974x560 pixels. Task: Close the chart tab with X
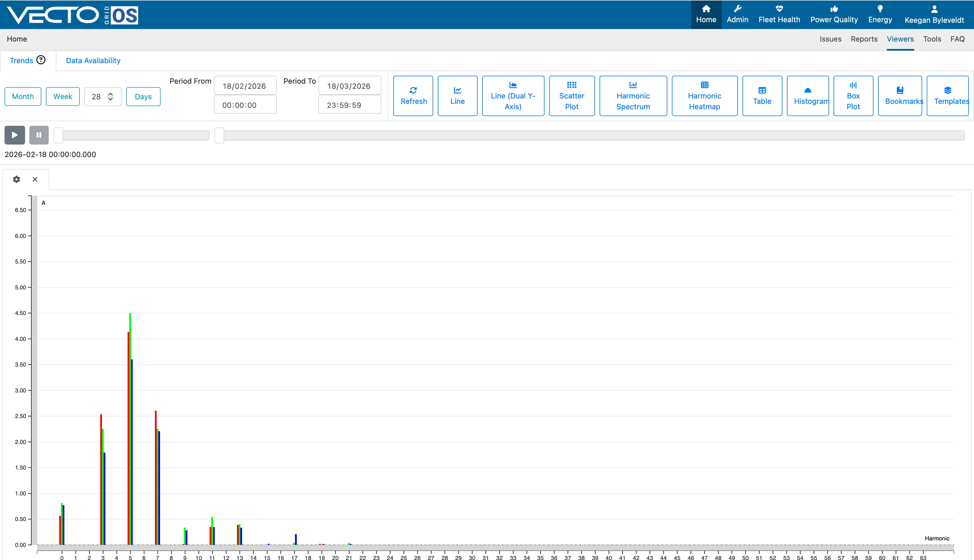point(35,179)
